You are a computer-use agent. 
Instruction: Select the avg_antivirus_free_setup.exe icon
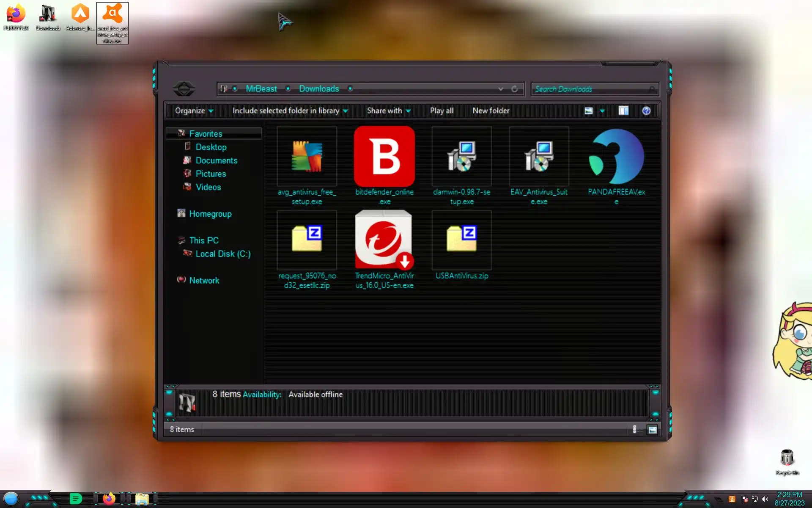point(307,157)
